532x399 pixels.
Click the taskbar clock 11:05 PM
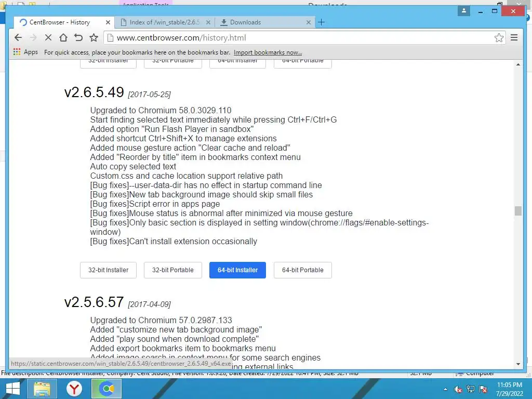510,385
